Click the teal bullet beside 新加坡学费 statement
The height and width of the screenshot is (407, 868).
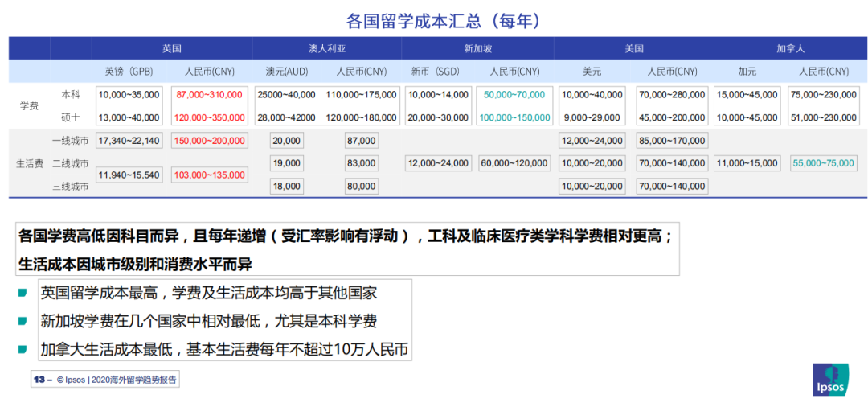click(23, 321)
